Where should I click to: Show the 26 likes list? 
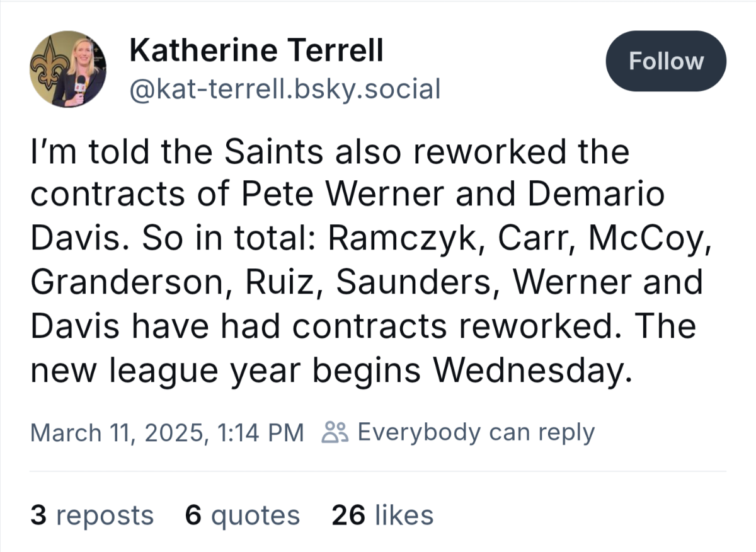point(382,515)
